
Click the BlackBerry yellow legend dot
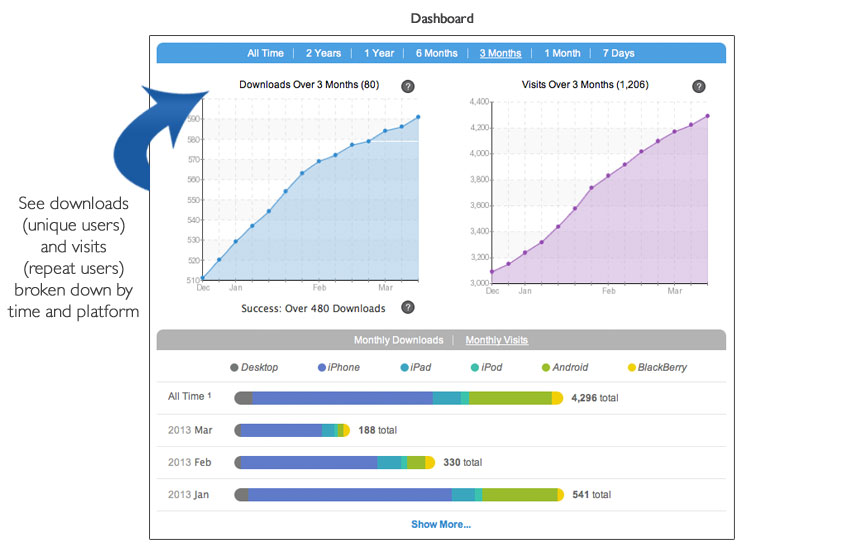tap(631, 368)
